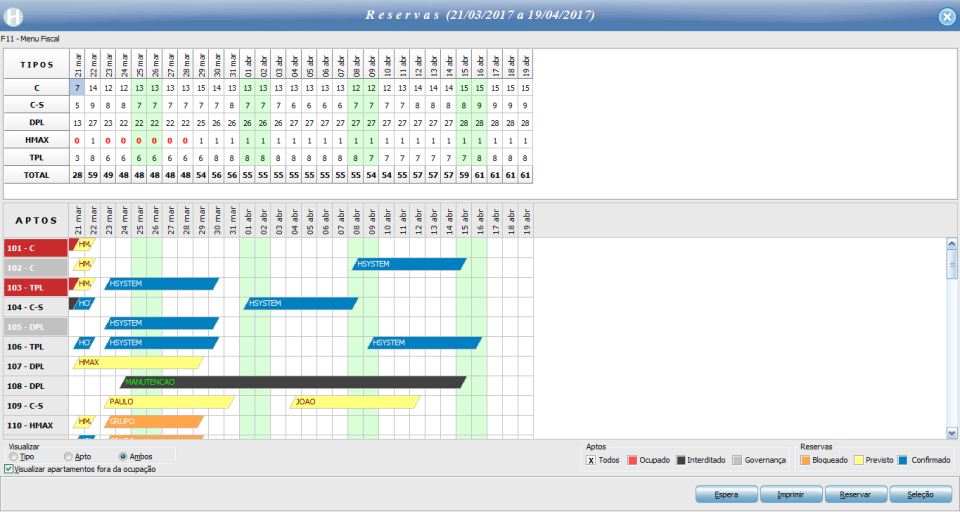Click the yellow Previsto legend square
Image resolution: width=960 pixels, height=512 pixels.
coord(859,460)
